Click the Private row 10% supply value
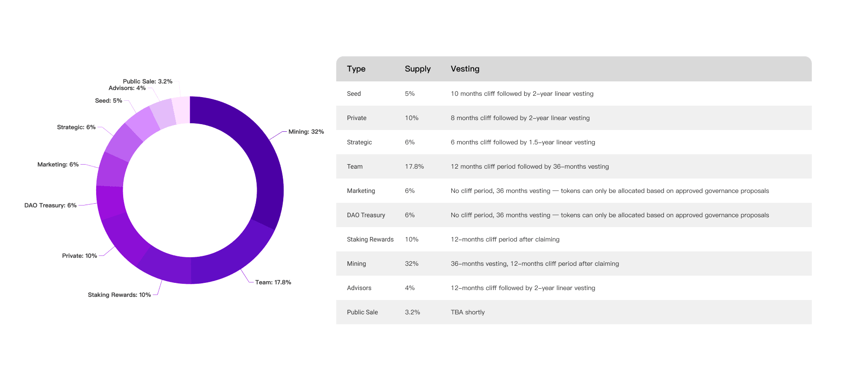The height and width of the screenshot is (380, 868). coord(411,118)
